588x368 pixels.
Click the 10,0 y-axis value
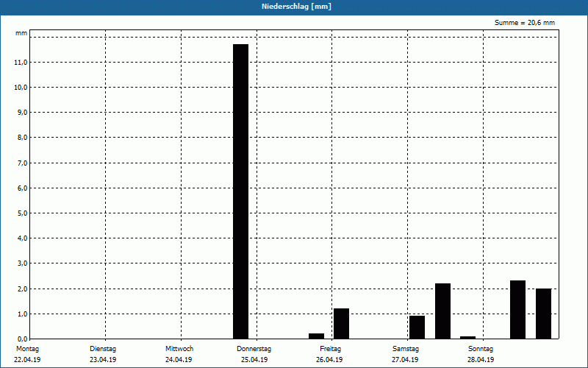click(21, 88)
